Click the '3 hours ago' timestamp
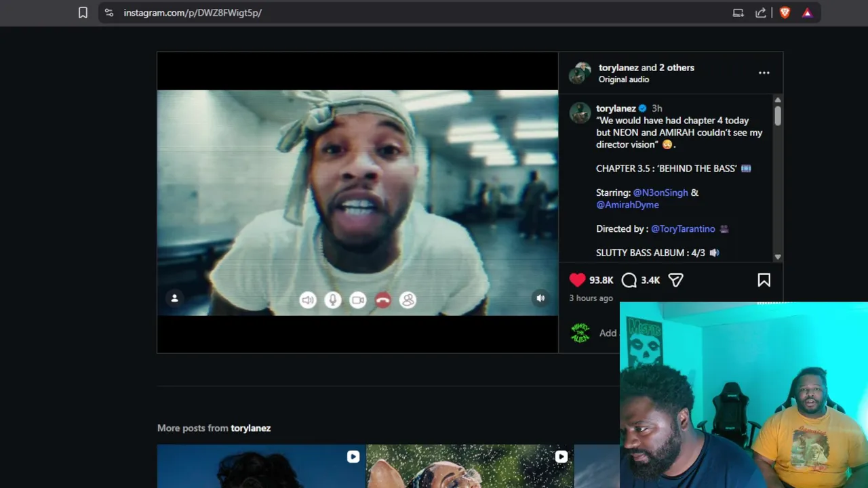The height and width of the screenshot is (488, 868). tap(591, 298)
